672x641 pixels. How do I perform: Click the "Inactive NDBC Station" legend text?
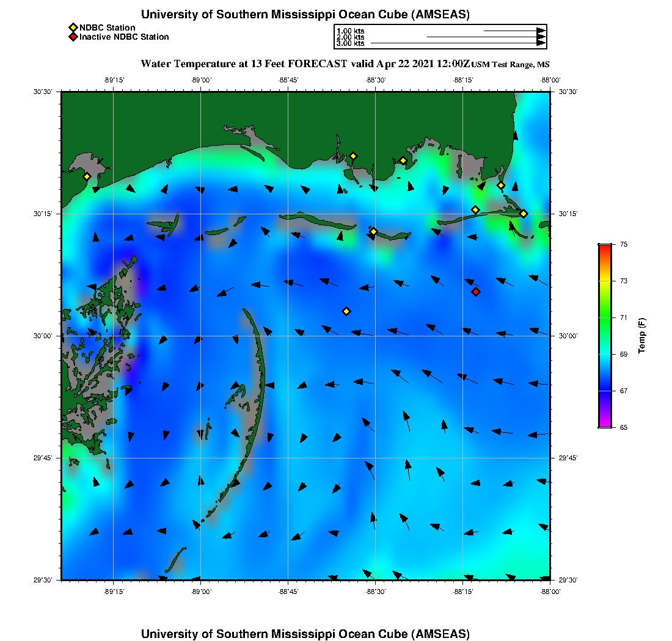[x=124, y=37]
